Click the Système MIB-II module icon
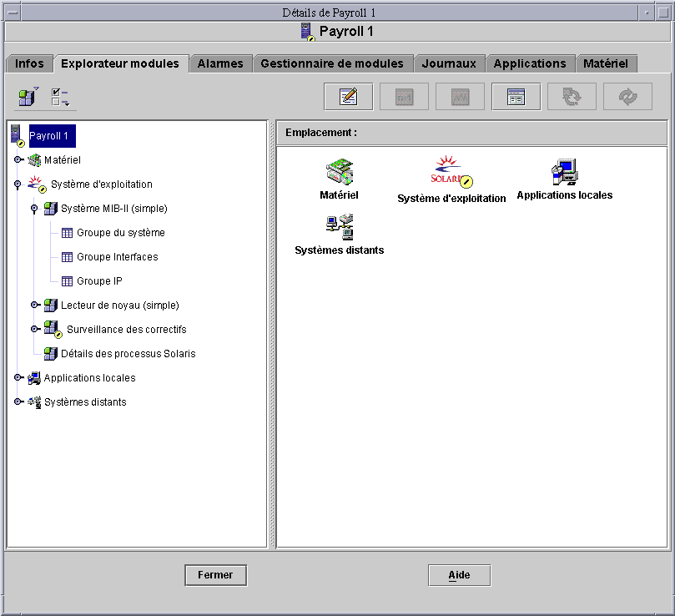 click(x=51, y=209)
